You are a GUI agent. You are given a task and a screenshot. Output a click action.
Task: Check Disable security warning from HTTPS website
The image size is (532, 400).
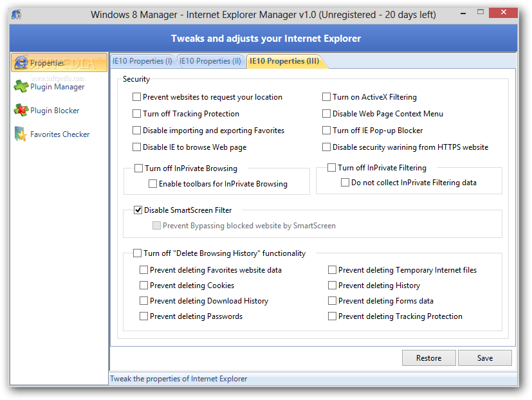[326, 147]
